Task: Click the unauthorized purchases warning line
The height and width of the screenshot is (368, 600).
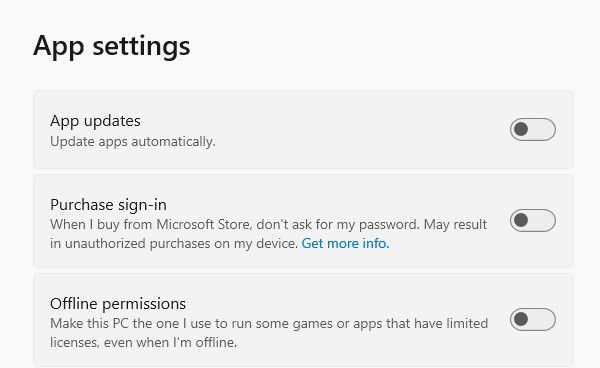Action: tap(174, 243)
